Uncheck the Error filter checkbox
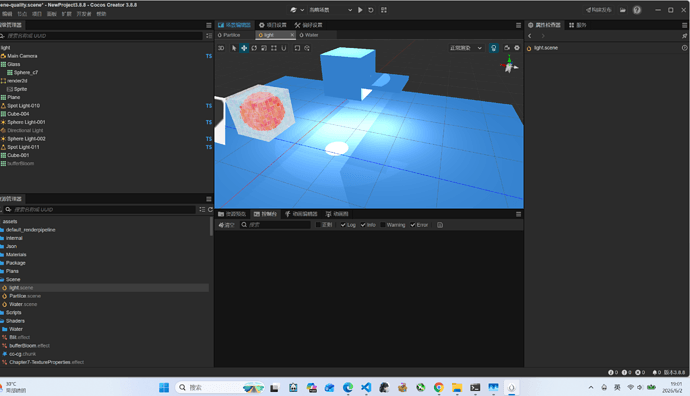The width and height of the screenshot is (690, 396). click(413, 225)
